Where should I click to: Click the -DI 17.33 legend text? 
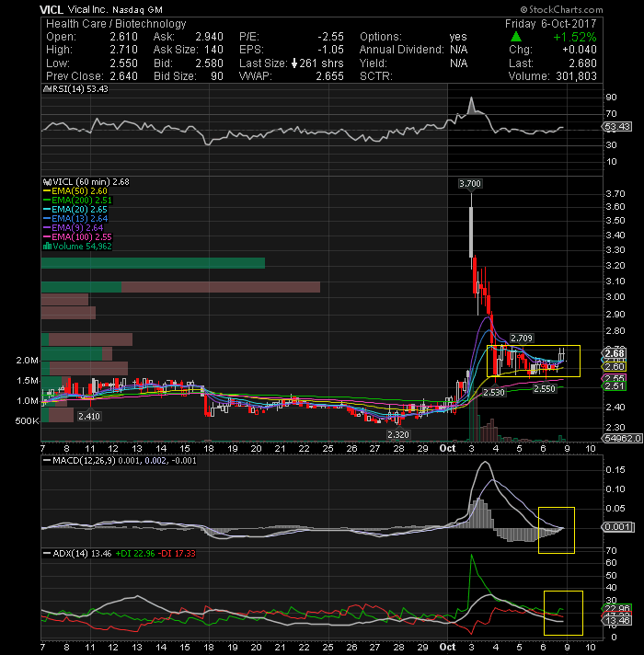pyautogui.click(x=178, y=554)
